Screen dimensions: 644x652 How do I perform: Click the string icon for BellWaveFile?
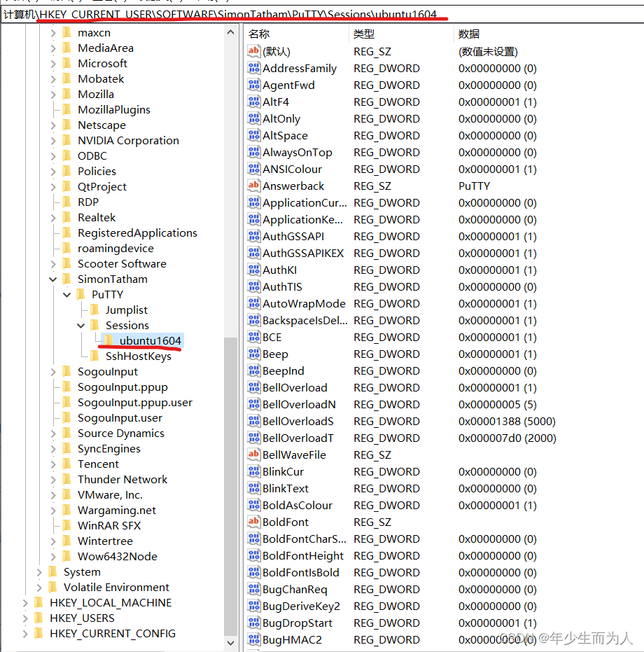click(253, 455)
